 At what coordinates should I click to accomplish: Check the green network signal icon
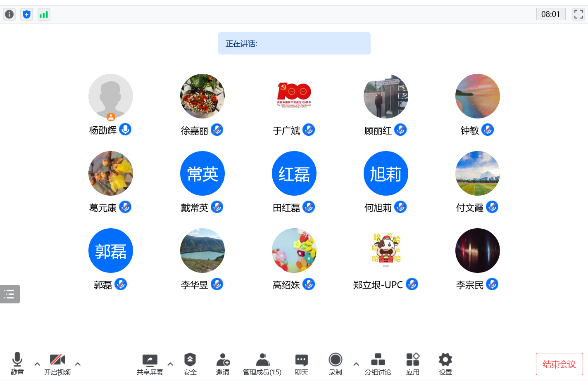(44, 14)
